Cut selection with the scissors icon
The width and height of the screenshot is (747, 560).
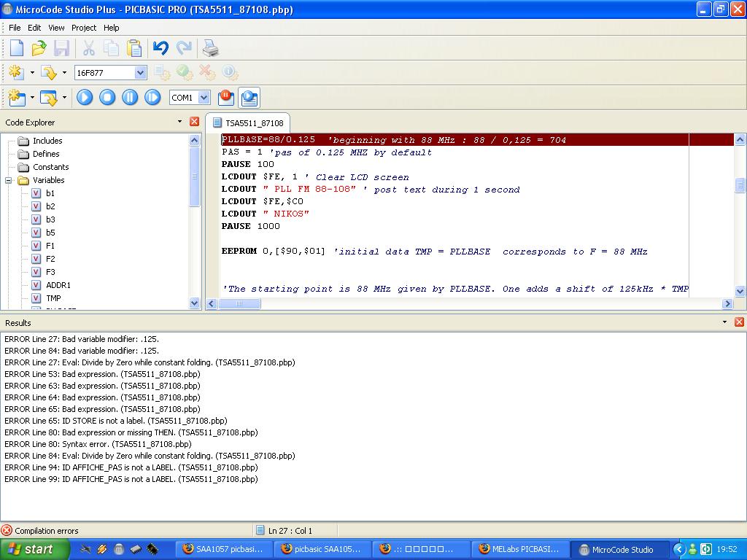[x=88, y=48]
